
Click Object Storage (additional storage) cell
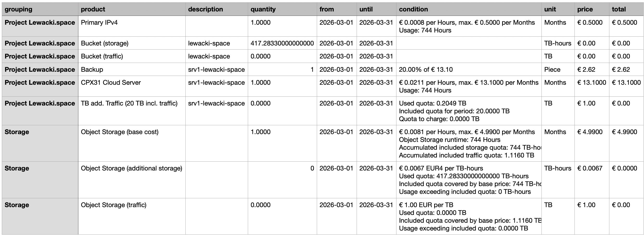pos(132,180)
